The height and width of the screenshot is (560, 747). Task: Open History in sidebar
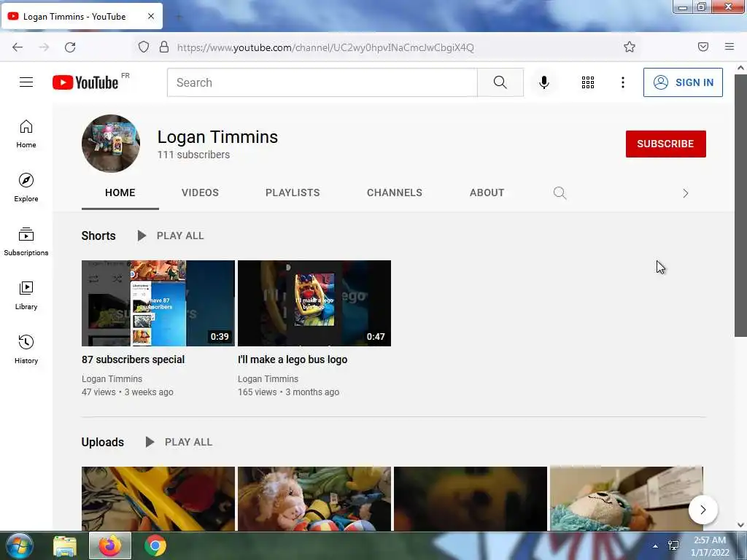point(26,349)
